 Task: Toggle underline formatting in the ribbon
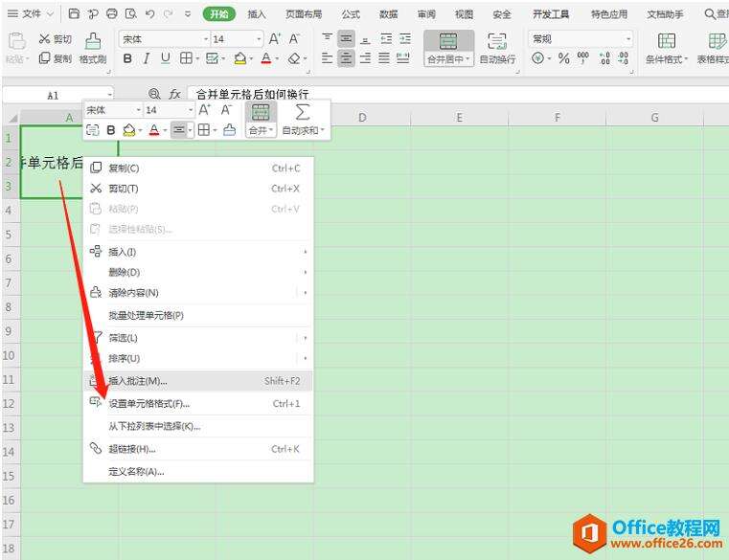[165, 58]
